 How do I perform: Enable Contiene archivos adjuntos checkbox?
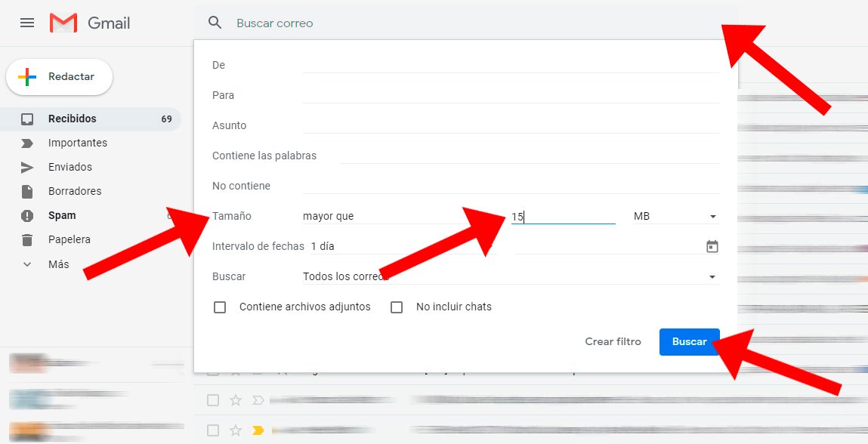220,307
